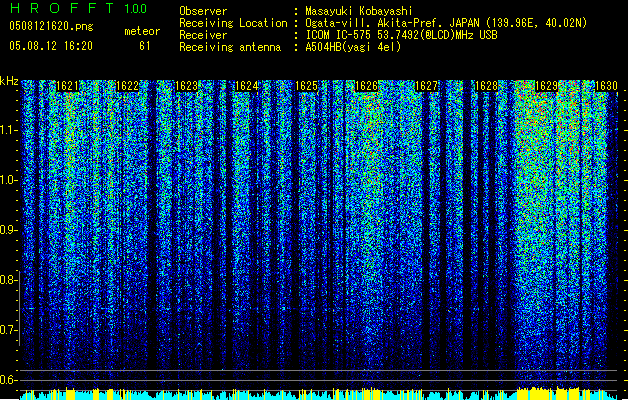
Task: Click the 1628 time marker label
Action: point(486,86)
